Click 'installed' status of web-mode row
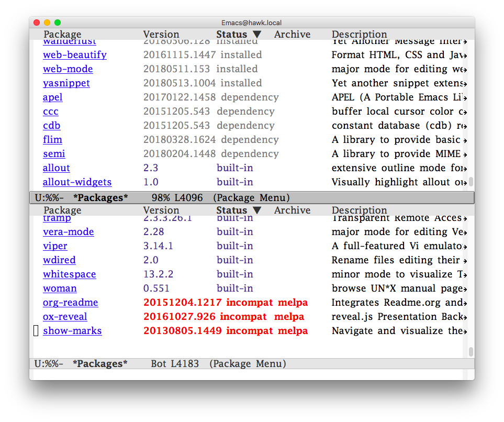 (x=237, y=69)
